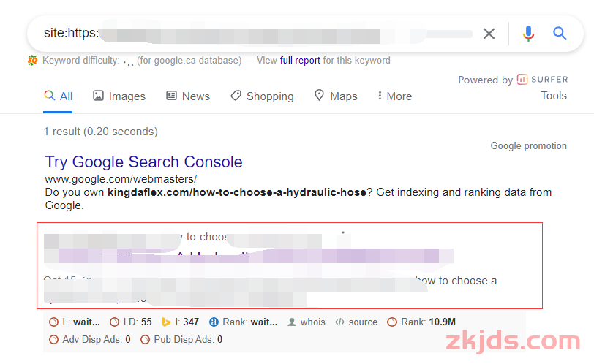Viewport: 594px width, 364px height.
Task: Open the page source link
Action: pos(356,322)
